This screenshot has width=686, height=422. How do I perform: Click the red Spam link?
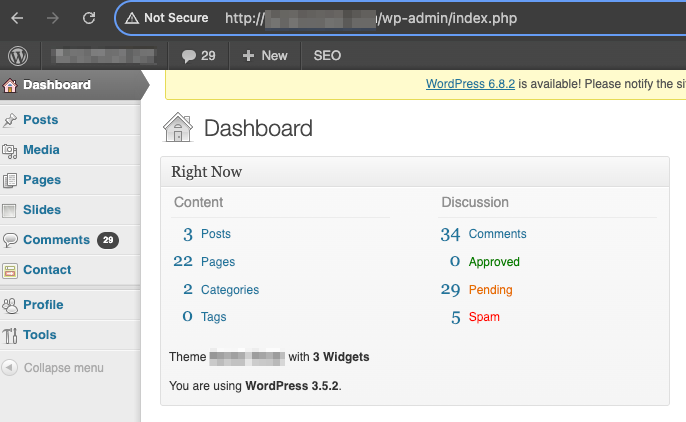pos(484,317)
